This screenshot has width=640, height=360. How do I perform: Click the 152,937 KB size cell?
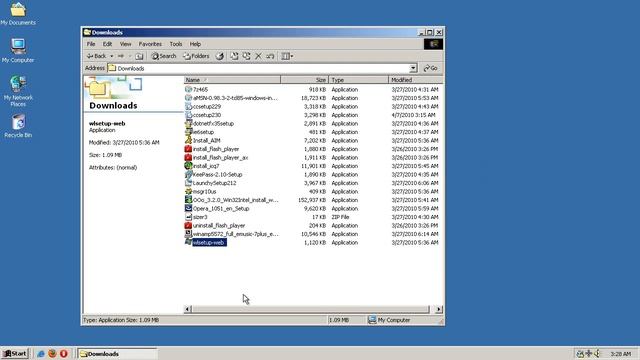(x=312, y=200)
